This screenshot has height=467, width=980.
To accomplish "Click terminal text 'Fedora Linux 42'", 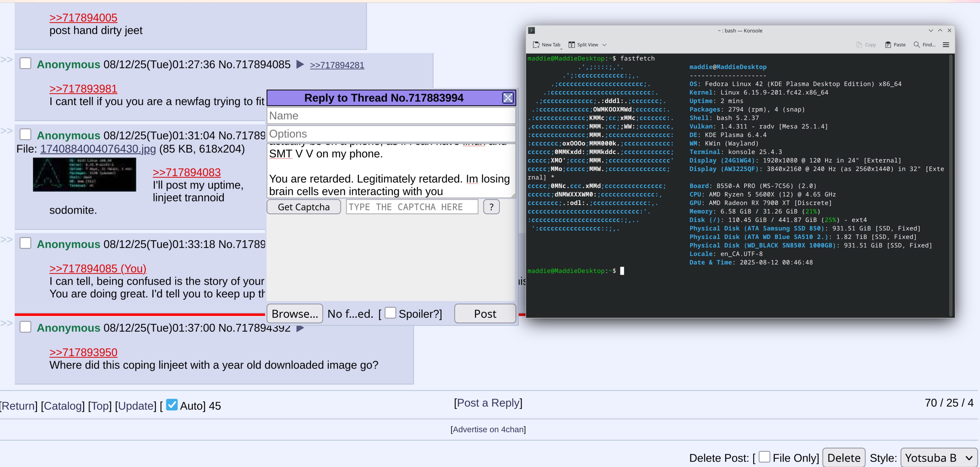I will (x=734, y=84).
